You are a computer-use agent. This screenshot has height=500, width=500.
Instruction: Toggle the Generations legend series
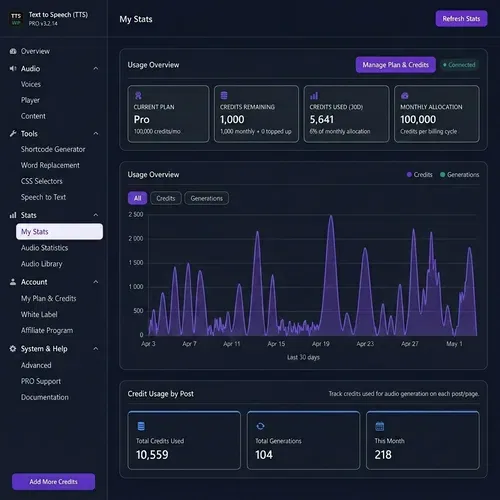point(459,175)
